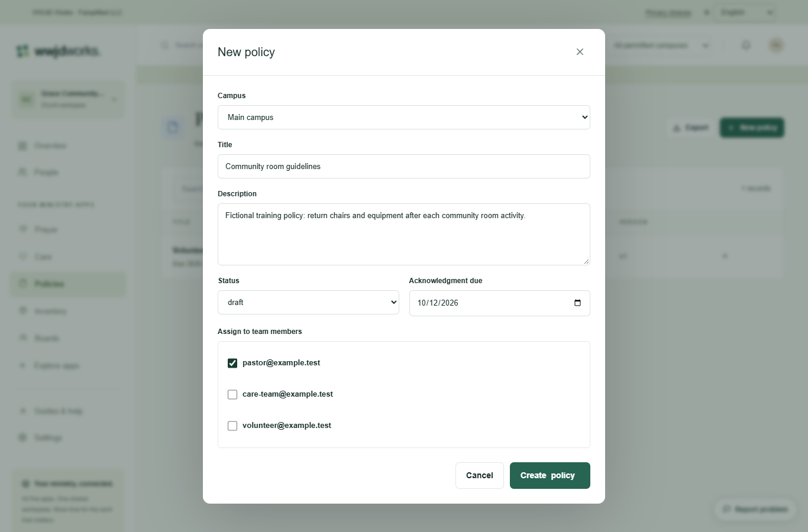Assign policy to volunteer@example.test checkbox
Viewport: 808px width, 532px height.
(232, 426)
